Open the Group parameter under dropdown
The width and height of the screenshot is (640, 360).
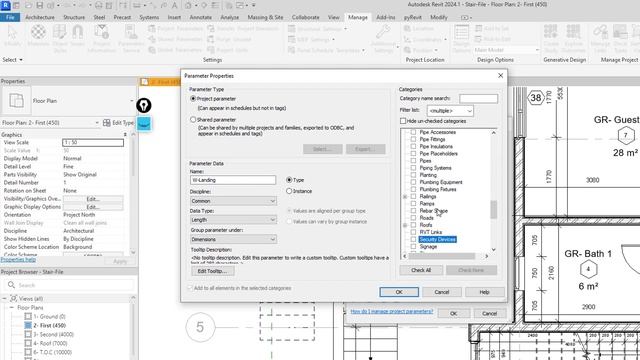pyautogui.click(x=233, y=239)
